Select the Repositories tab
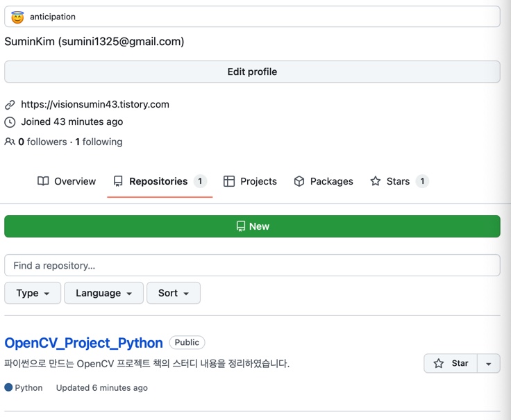 click(x=160, y=181)
